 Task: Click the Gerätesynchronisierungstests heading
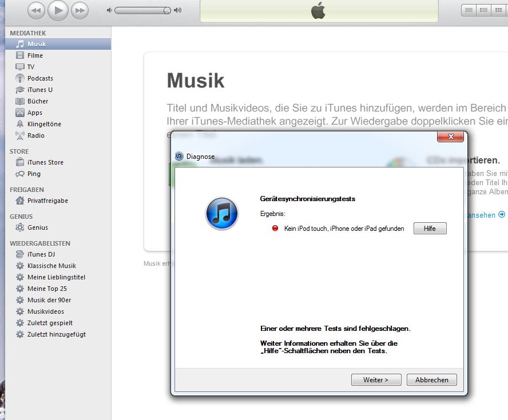click(x=307, y=199)
